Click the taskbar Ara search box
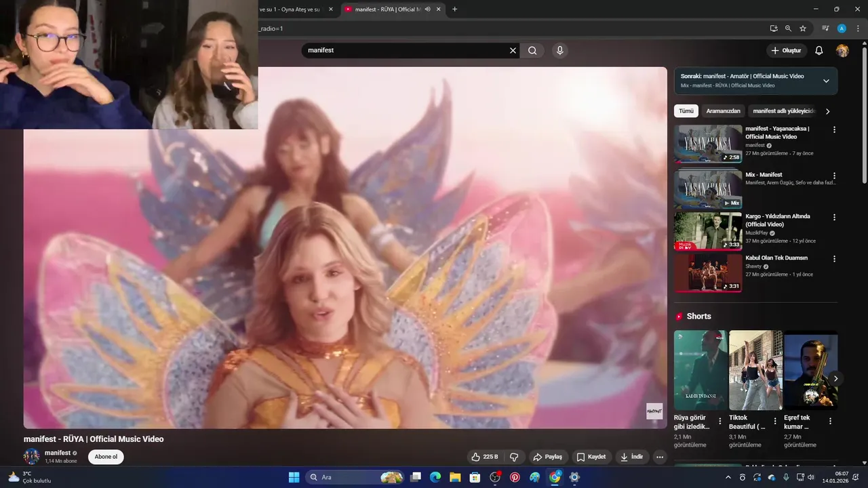 355,477
